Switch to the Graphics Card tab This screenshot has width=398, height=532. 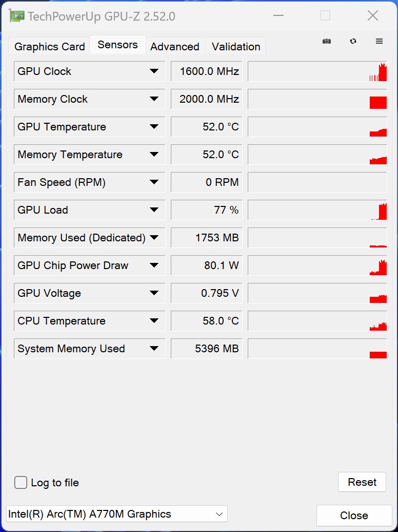click(x=50, y=47)
